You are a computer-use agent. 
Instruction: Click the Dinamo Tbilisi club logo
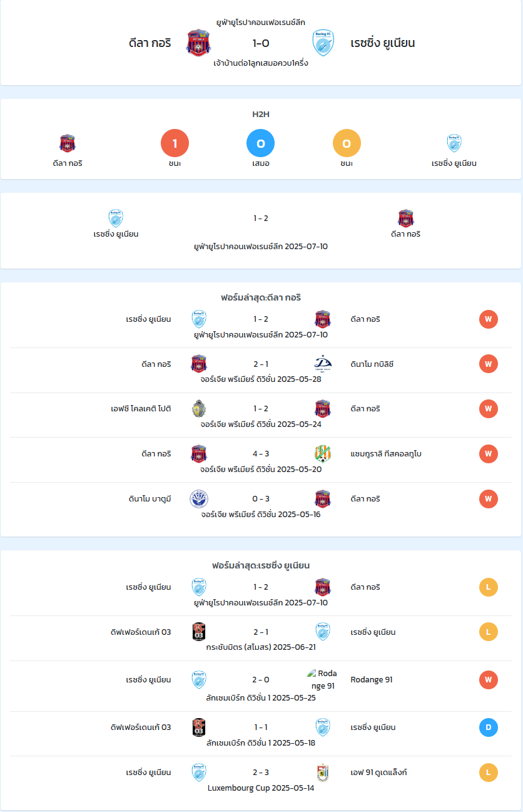(x=323, y=364)
